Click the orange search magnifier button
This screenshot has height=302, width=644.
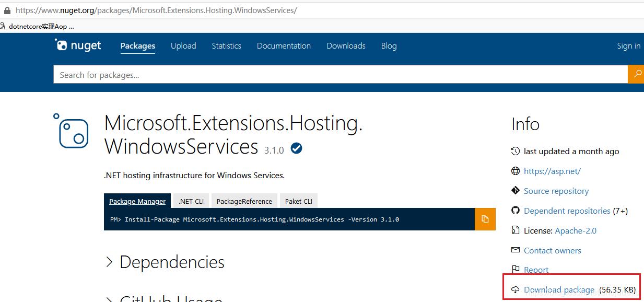pyautogui.click(x=636, y=75)
